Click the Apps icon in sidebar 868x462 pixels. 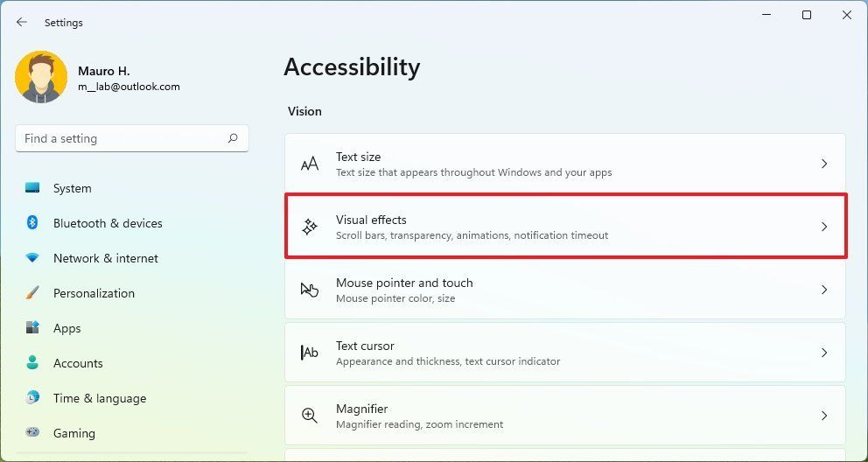tap(32, 328)
